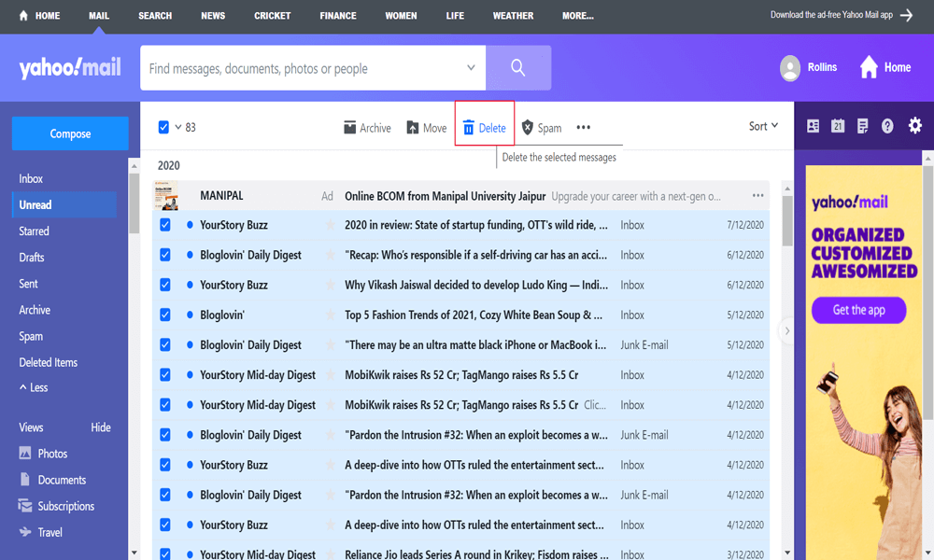Open the Help question mark icon
This screenshot has height=560, width=934.
point(887,126)
